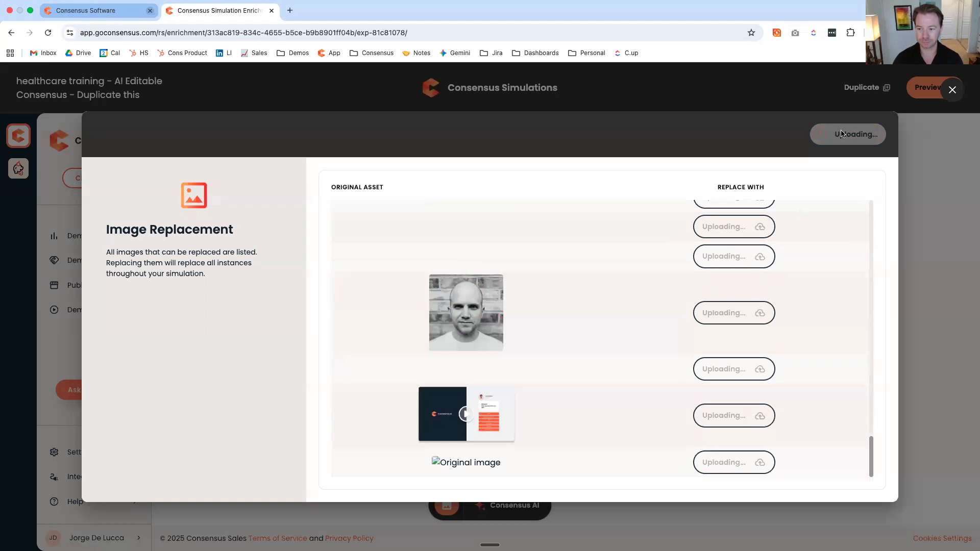Open the Integrations icon in sidebar
Screen dimensions: 980x551
click(55, 477)
